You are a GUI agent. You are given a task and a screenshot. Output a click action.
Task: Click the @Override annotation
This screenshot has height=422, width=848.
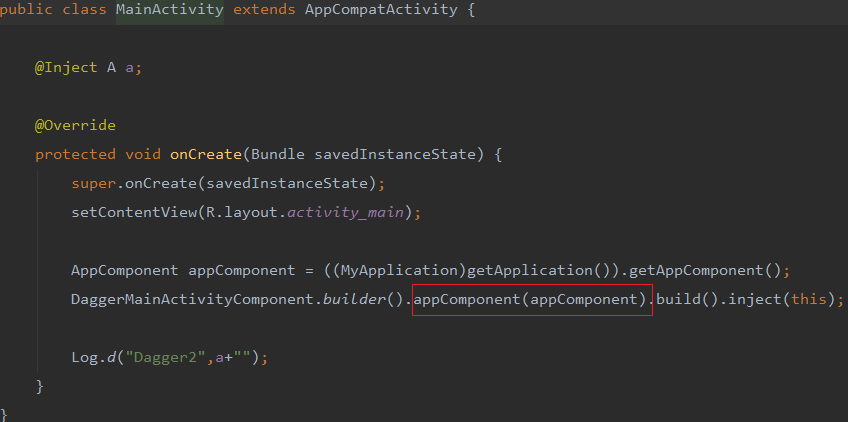point(75,126)
